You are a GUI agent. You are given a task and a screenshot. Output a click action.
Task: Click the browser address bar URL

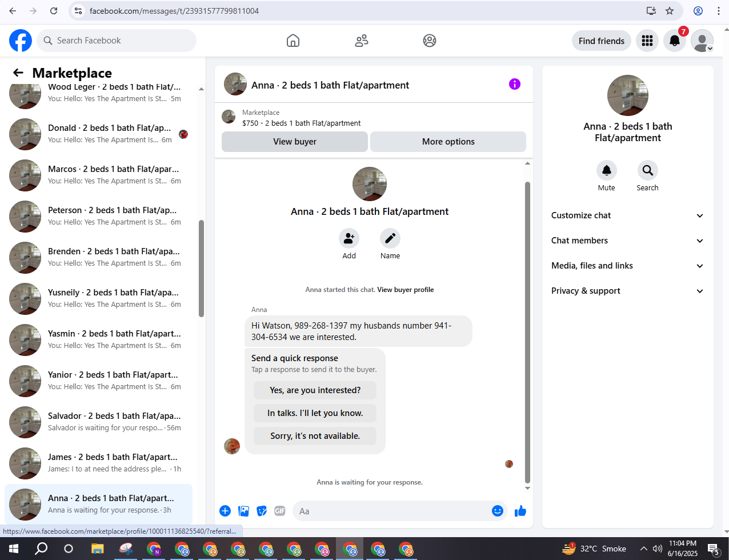pos(174,11)
